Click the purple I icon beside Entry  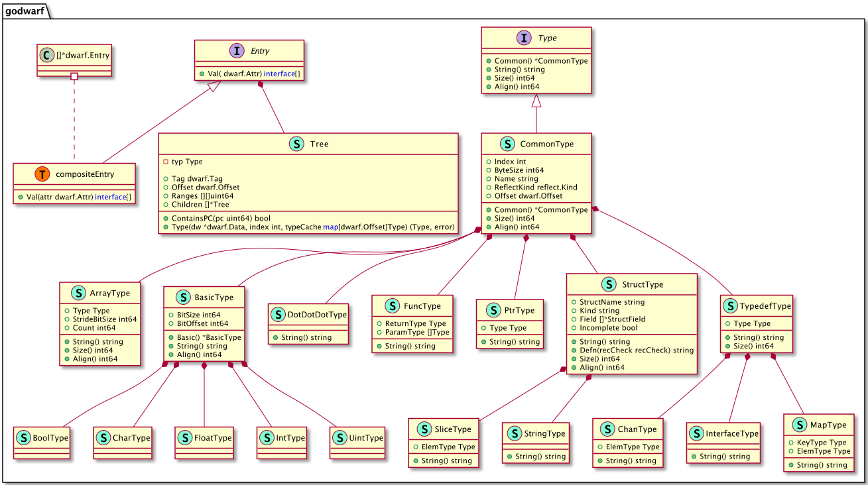click(x=237, y=51)
